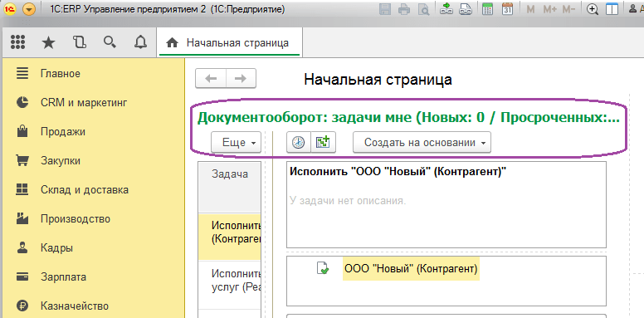Toggle the window panel layout icon
This screenshot has width=644, height=318.
pyautogui.click(x=612, y=9)
